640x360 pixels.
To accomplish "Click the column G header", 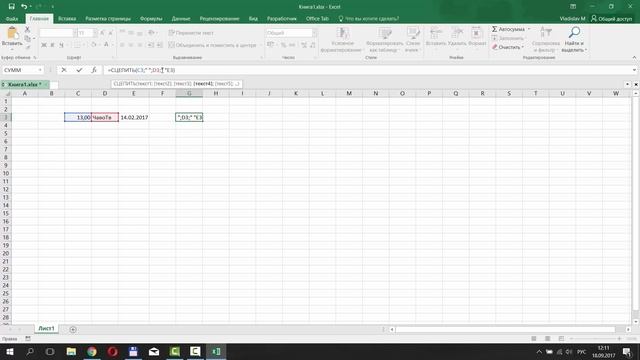I will click(189, 93).
